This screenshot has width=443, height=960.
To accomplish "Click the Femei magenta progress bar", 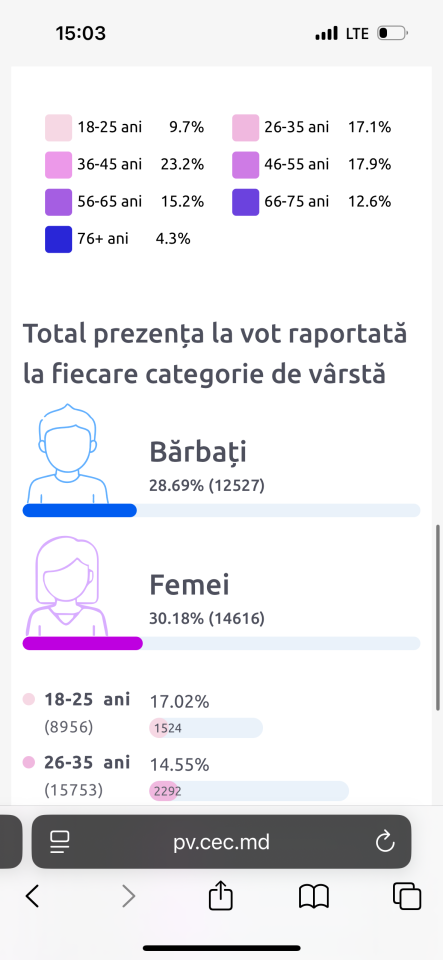I will pos(221,643).
